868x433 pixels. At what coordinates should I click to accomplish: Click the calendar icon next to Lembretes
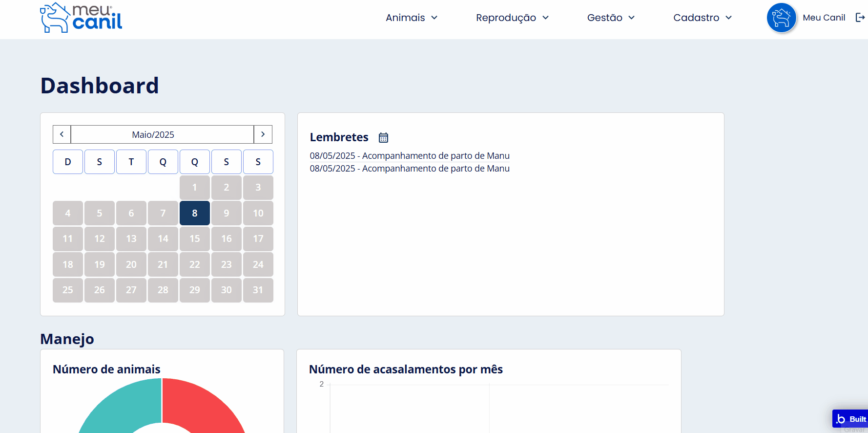[x=383, y=138]
